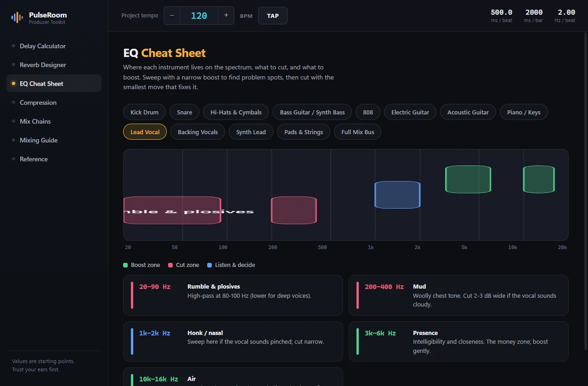Click the 20k frequency axis label
Viewport: 588px width, 386px height.
tap(562, 247)
